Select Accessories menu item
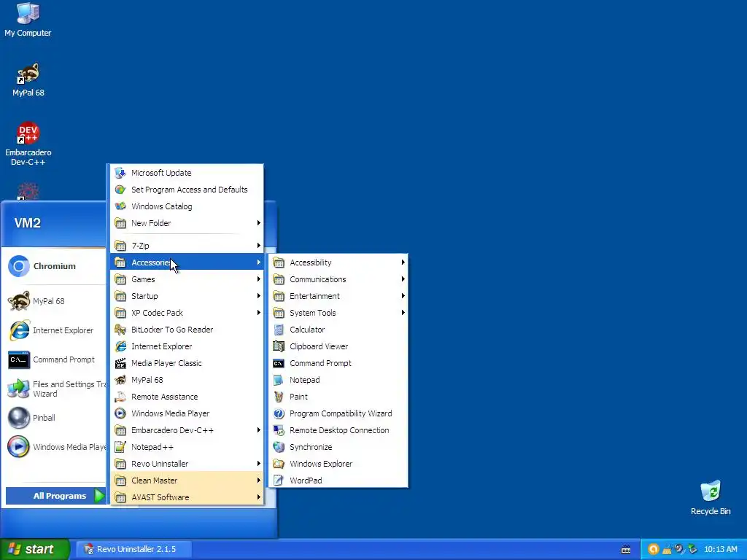Image resolution: width=747 pixels, height=560 pixels. [x=187, y=262]
